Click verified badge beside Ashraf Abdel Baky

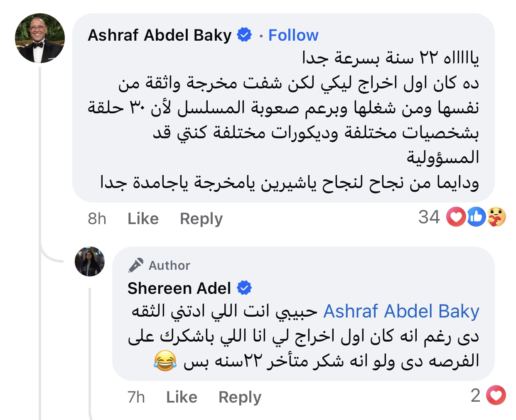244,35
